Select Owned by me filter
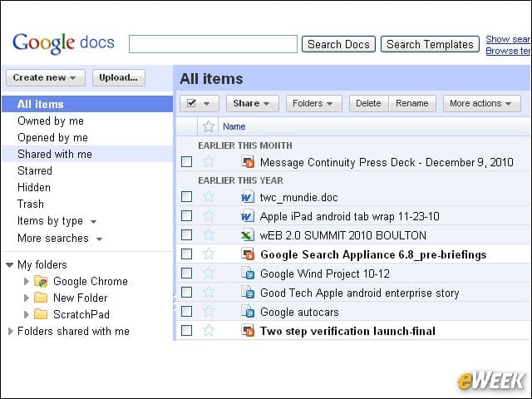 pos(87,121)
